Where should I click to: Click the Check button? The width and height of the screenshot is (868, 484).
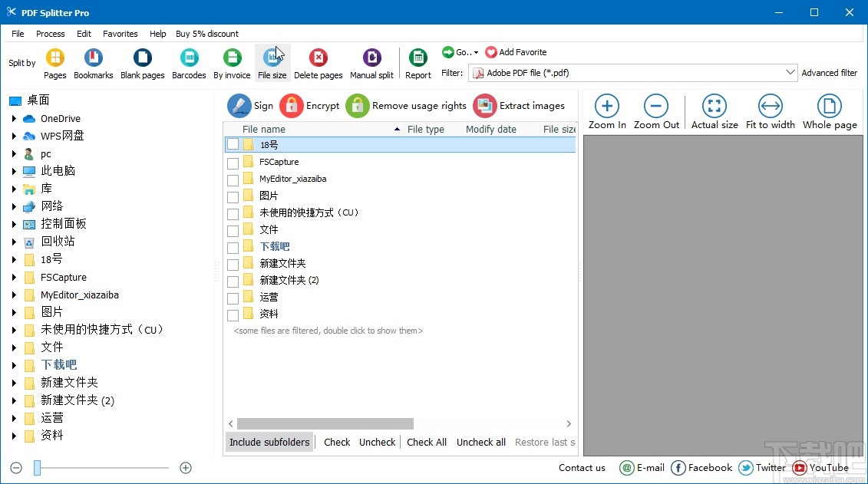(x=337, y=442)
